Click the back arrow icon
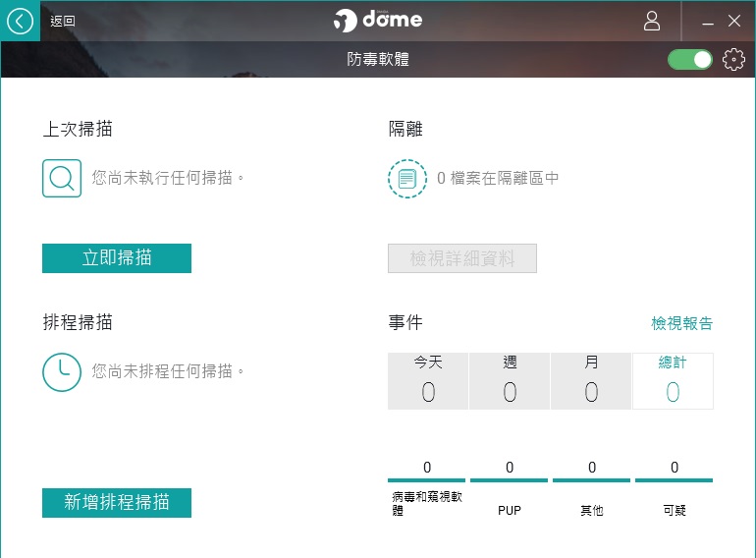Viewport: 756px width, 558px height. [20, 21]
